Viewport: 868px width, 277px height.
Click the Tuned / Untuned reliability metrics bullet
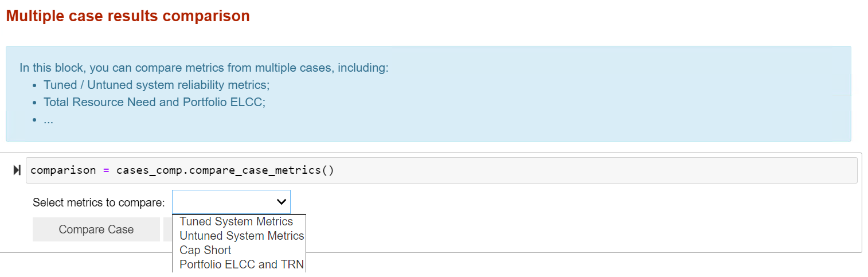click(157, 85)
